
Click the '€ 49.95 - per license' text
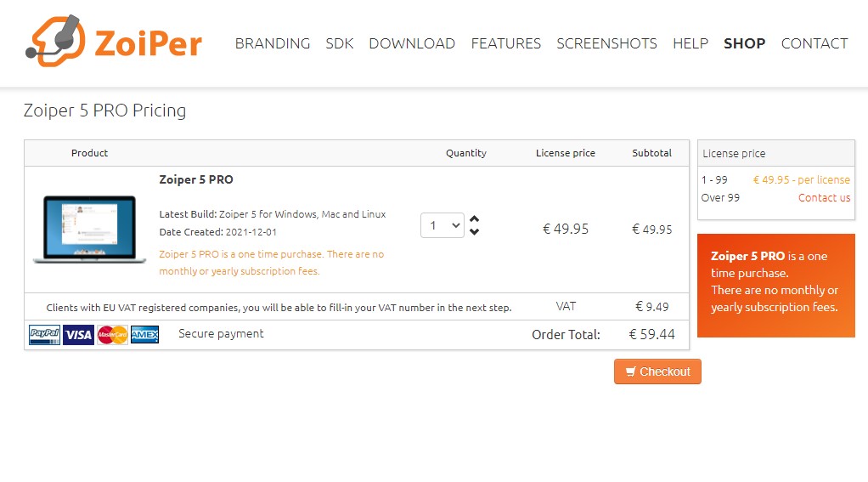(x=801, y=180)
